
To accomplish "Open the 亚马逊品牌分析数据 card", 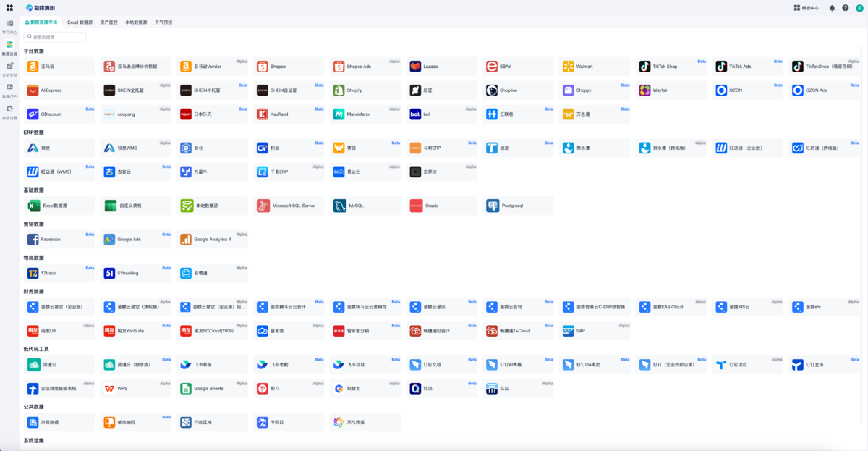I will pyautogui.click(x=136, y=67).
